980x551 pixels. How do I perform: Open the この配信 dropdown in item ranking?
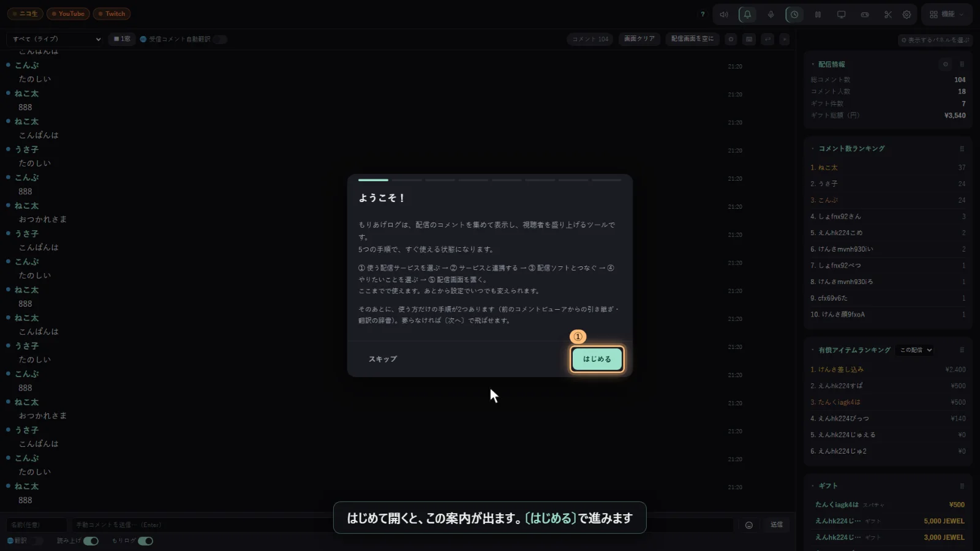pyautogui.click(x=916, y=350)
